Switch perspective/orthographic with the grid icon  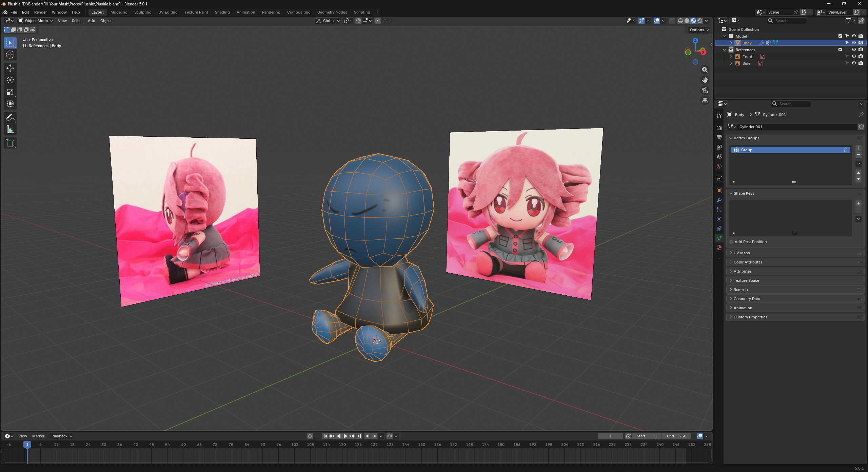coord(705,100)
